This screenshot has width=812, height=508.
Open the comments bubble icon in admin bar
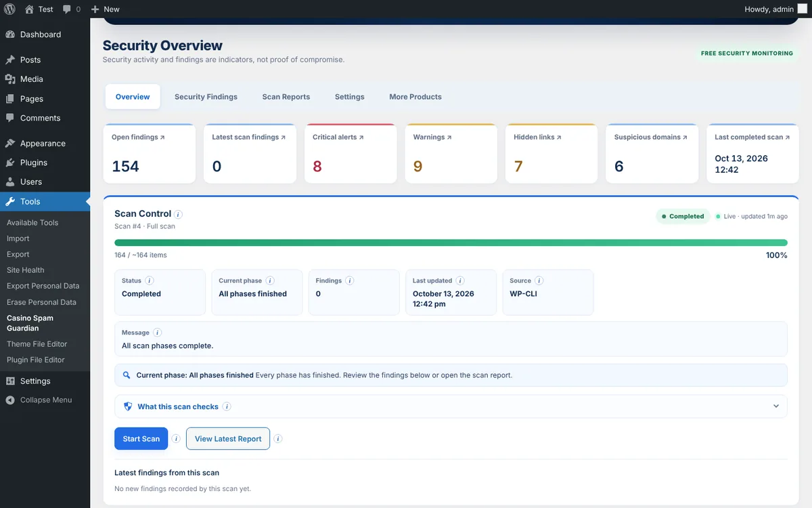pos(67,9)
